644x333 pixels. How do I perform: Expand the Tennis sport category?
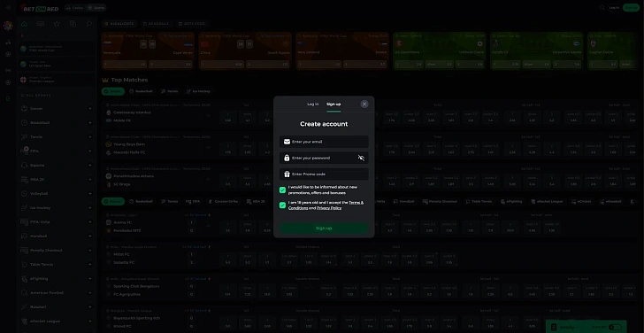(x=90, y=137)
